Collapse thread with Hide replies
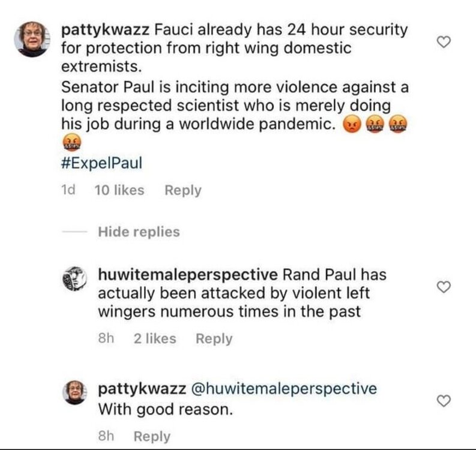 (139, 232)
